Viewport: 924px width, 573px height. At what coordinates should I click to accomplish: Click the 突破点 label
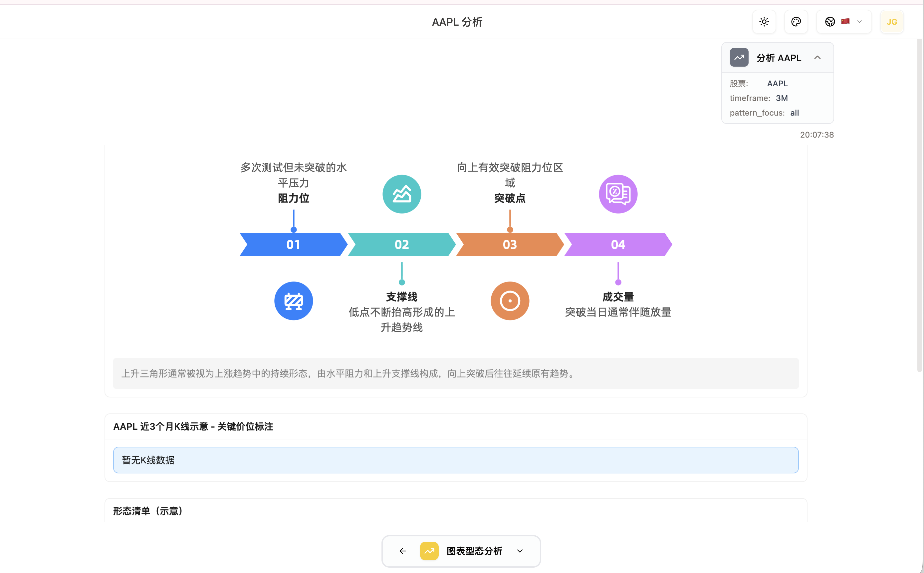(x=510, y=198)
